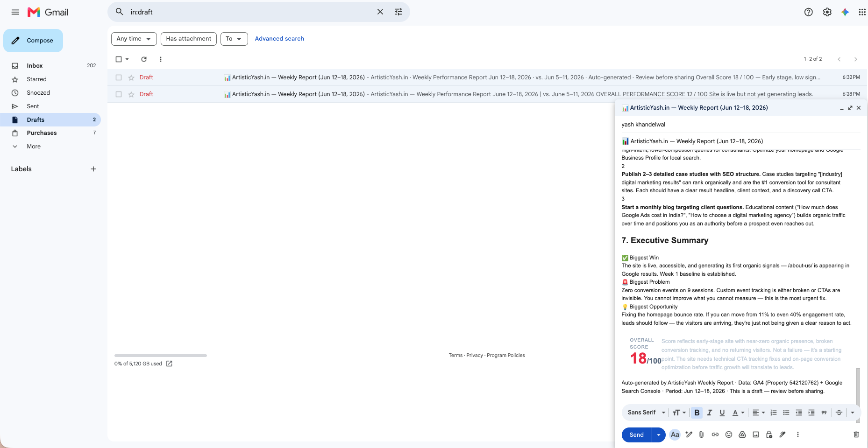Open Sans Serif font dropdown
The width and height of the screenshot is (868, 448).
[647, 413]
